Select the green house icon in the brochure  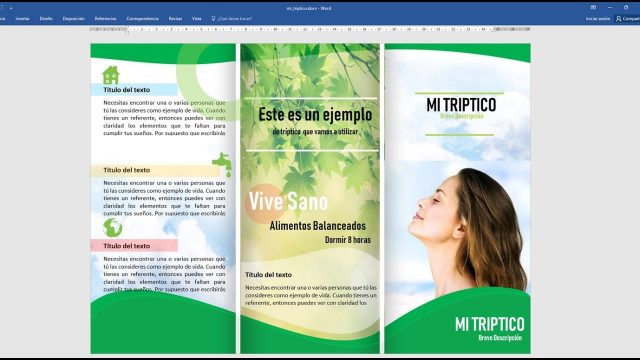pos(111,75)
